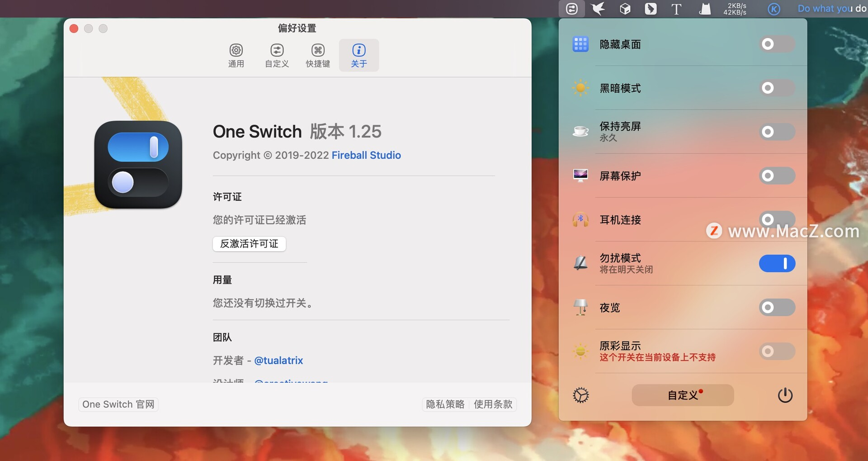Screen dimensions: 868x461
Task: Click the 原彩显示 icon
Action: click(x=580, y=351)
